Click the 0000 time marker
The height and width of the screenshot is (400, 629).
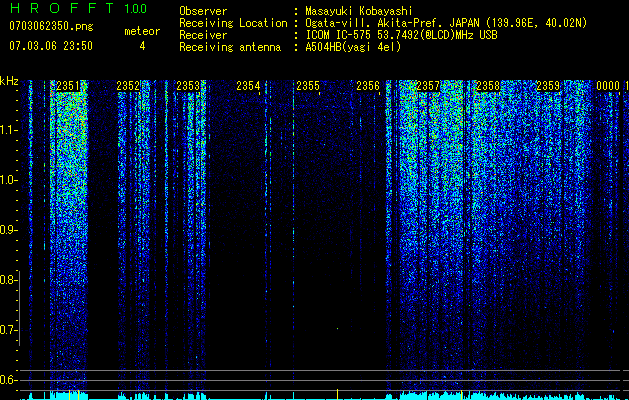click(x=608, y=86)
